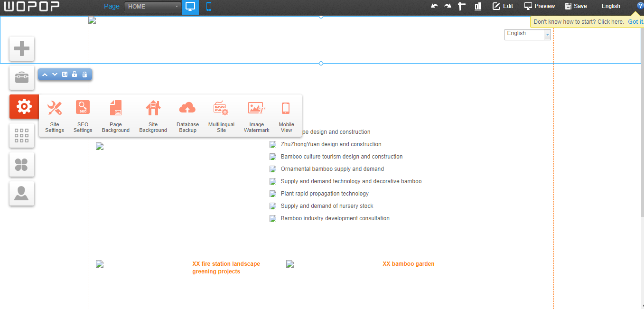644x309 pixels.
Task: Switch to mobile phone view icon
Action: (208, 7)
